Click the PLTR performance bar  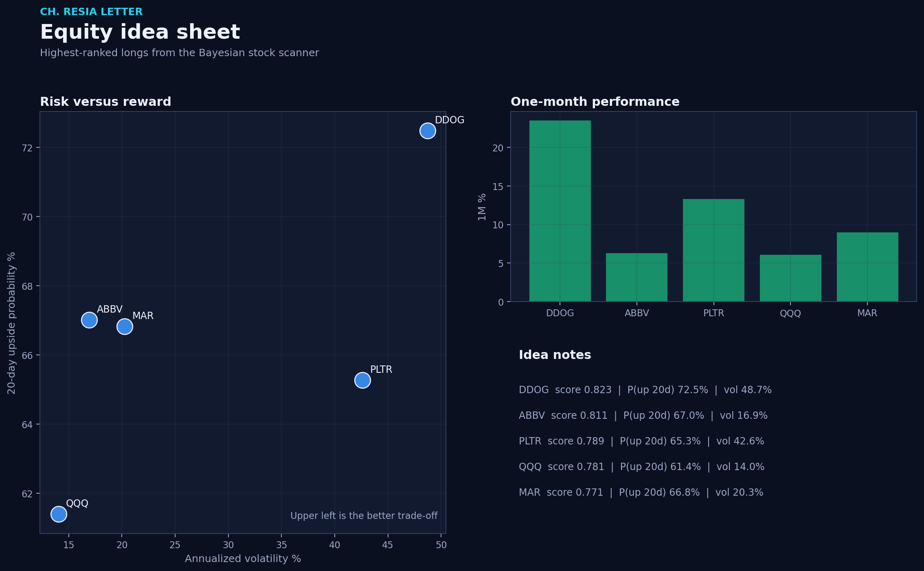point(713,250)
